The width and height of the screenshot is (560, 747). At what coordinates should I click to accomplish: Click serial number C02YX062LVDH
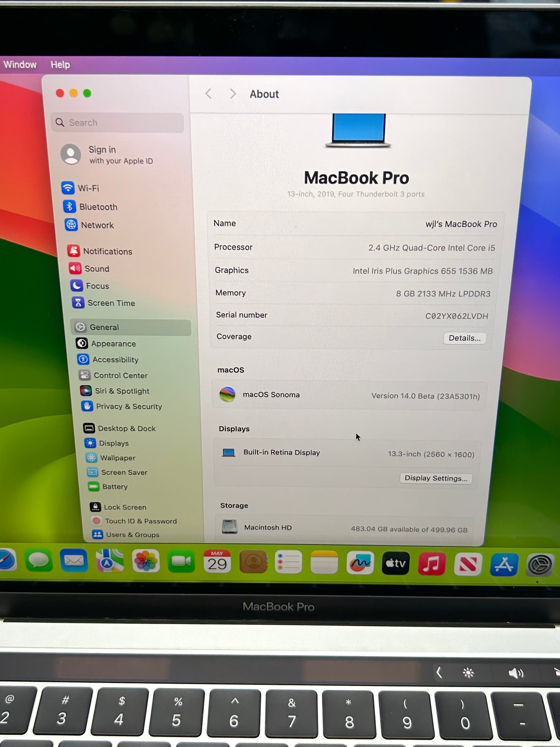click(456, 316)
